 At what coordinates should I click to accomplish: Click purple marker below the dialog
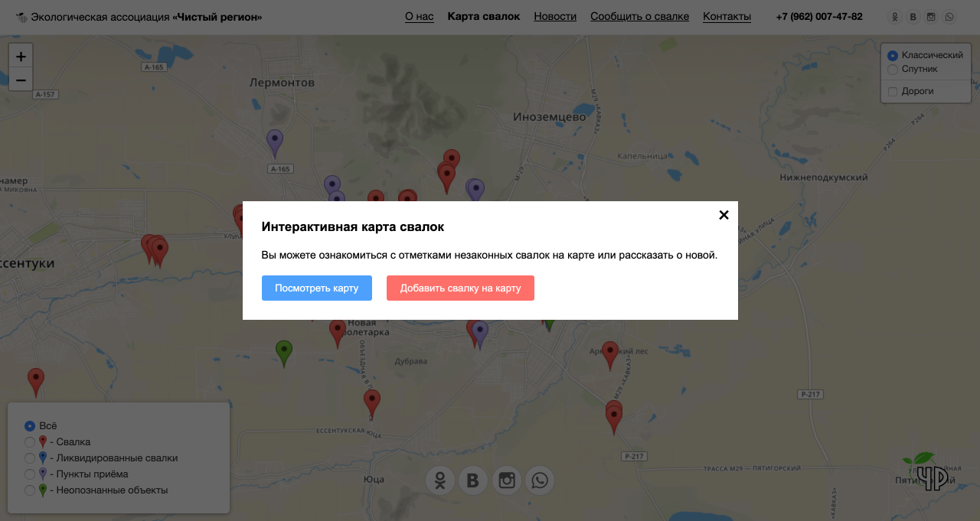click(x=480, y=334)
